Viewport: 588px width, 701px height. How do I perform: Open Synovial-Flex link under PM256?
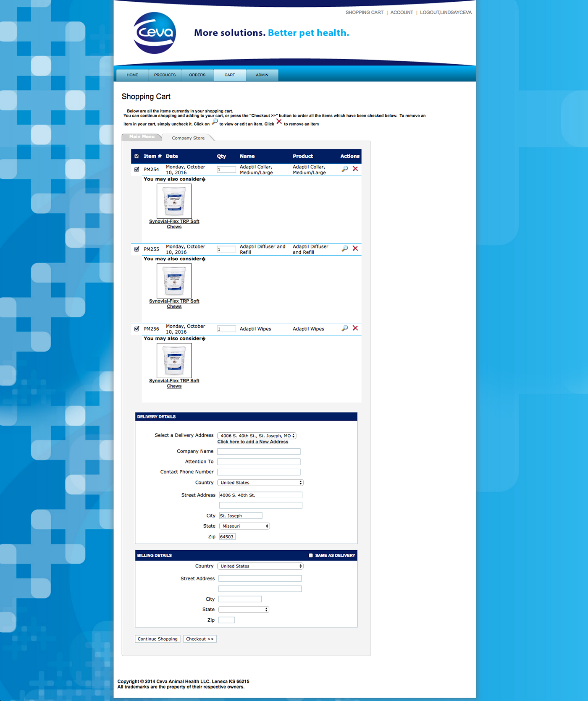click(174, 384)
